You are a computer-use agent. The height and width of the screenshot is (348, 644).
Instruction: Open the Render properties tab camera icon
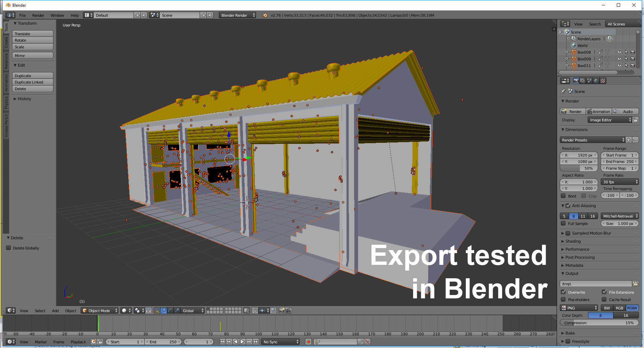pos(576,81)
